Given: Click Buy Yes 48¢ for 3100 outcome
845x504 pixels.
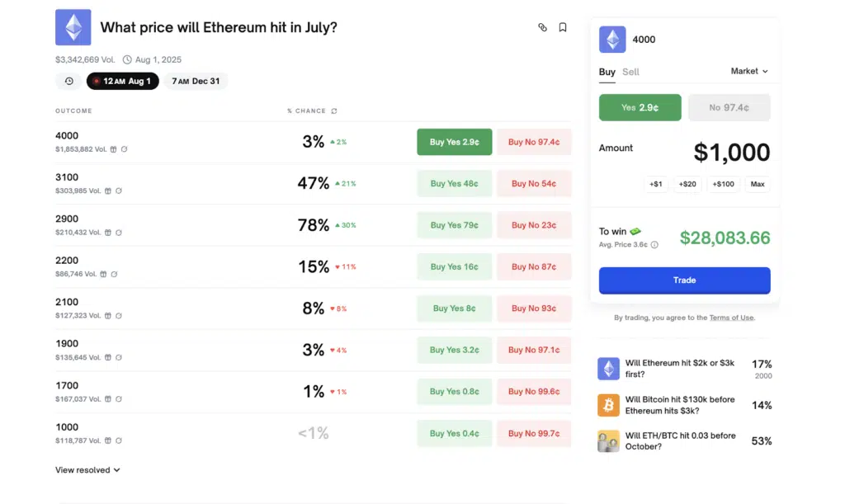Looking at the screenshot, I should coord(454,183).
